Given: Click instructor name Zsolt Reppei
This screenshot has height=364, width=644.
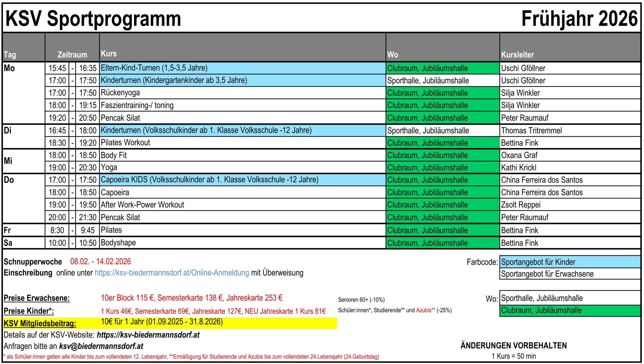Looking at the screenshot, I should click(x=521, y=205).
